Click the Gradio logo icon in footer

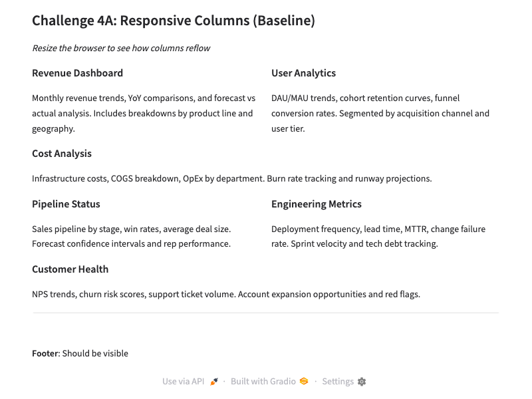(x=304, y=382)
